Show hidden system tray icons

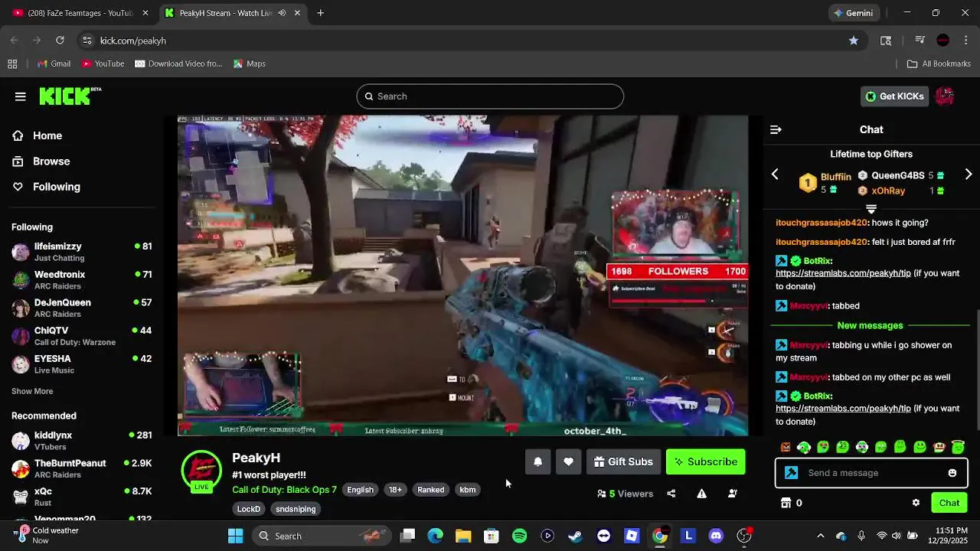pyautogui.click(x=821, y=536)
